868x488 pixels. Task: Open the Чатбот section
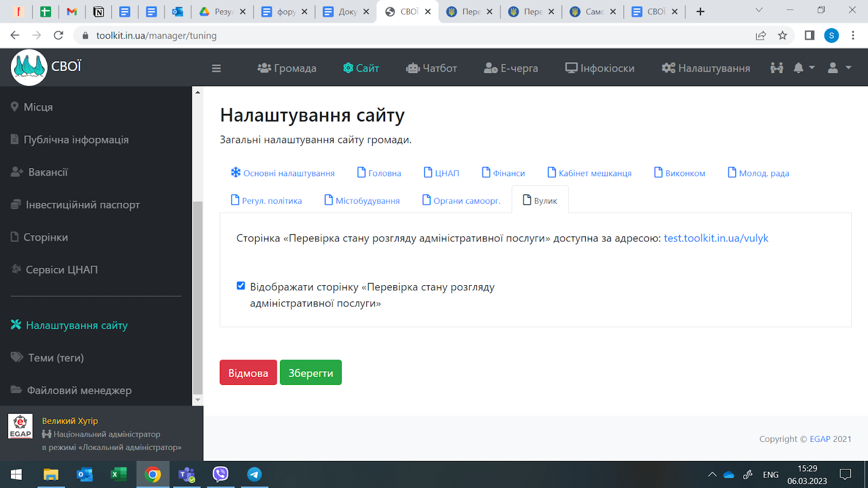click(431, 68)
